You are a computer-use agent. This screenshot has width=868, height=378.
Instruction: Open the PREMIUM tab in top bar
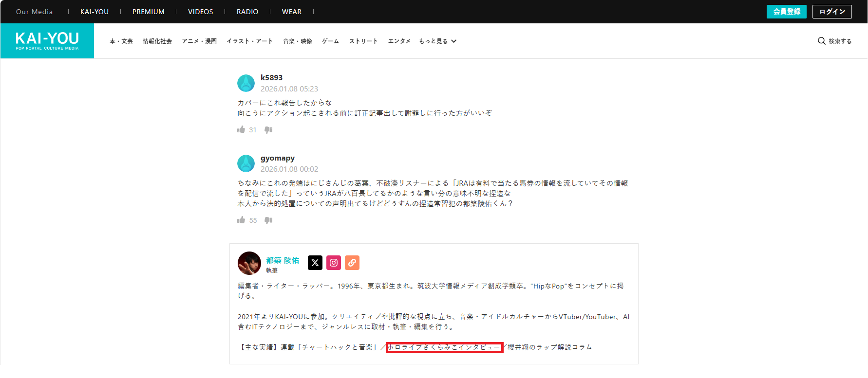click(149, 12)
